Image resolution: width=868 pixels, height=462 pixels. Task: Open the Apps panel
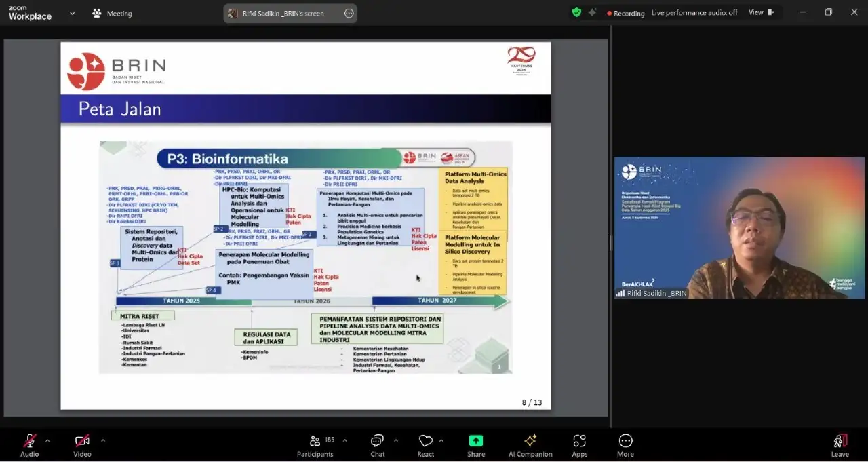(579, 444)
